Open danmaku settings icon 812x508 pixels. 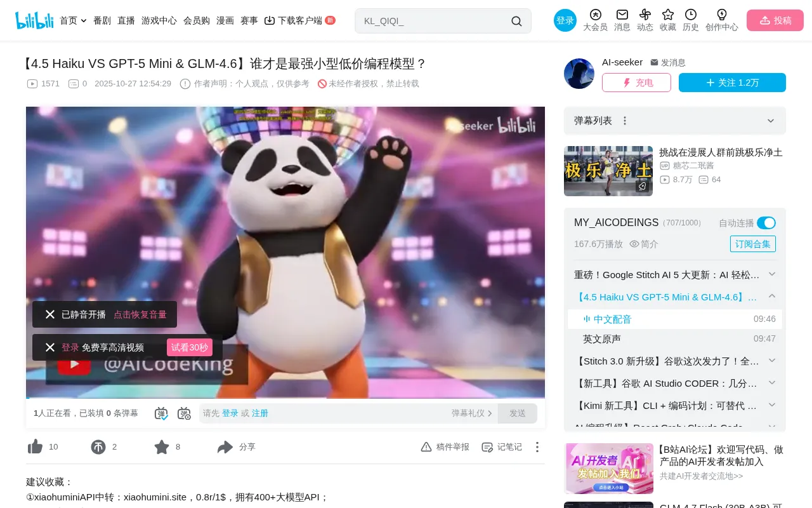pyautogui.click(x=184, y=413)
